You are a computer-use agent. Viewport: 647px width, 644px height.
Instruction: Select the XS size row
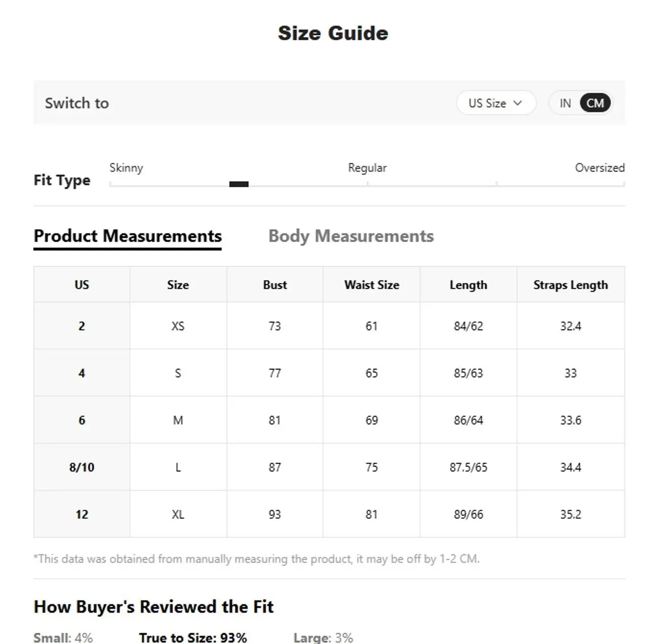178,326
